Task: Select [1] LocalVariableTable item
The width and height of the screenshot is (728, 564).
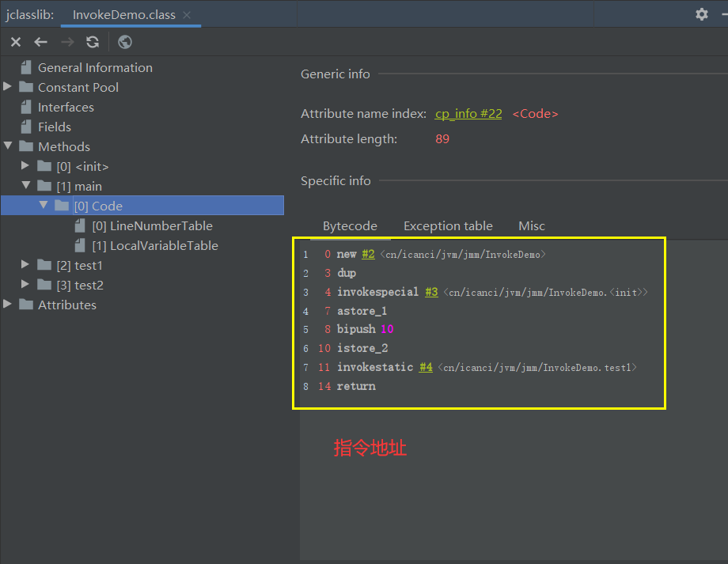Action: click(155, 245)
